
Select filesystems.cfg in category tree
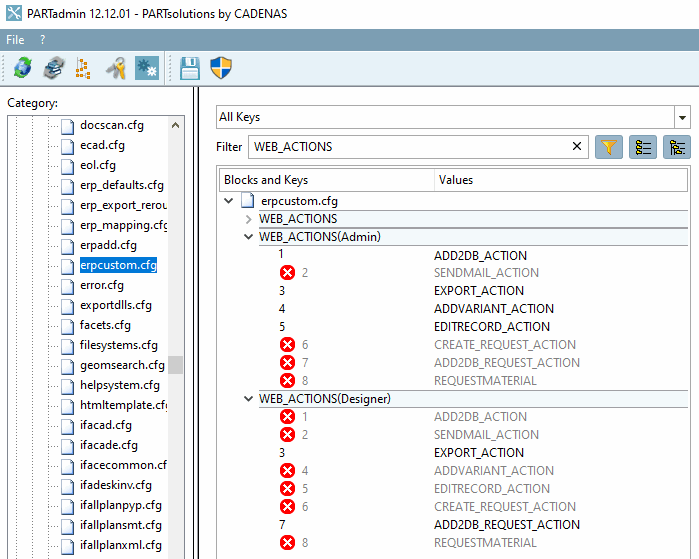(119, 345)
